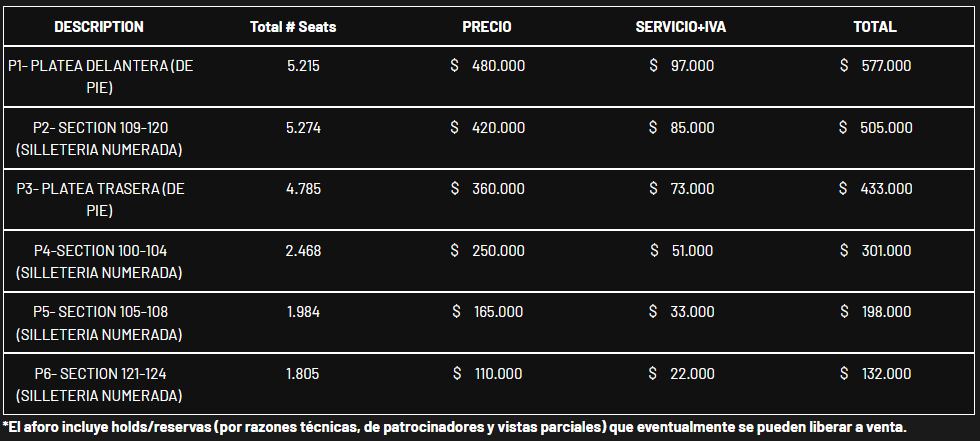Click the $ 420.000 price cell

[x=488, y=127]
